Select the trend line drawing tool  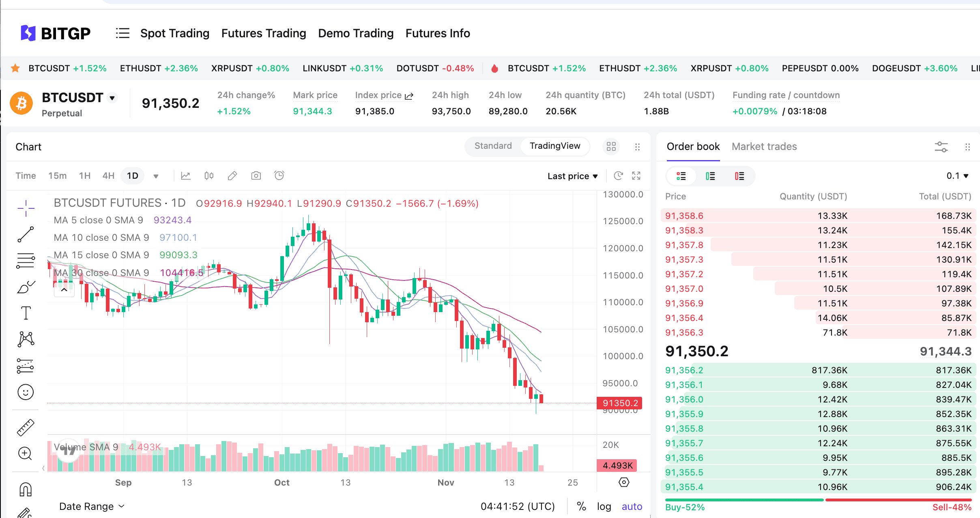click(x=25, y=234)
